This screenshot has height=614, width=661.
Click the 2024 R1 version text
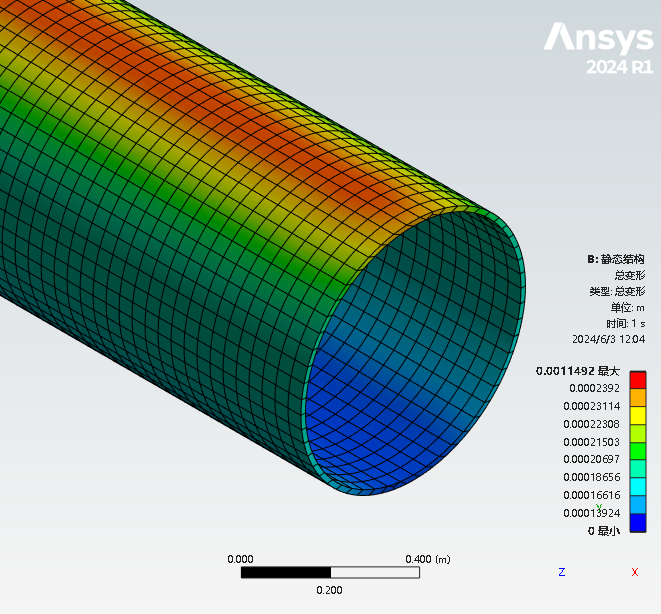(620, 67)
